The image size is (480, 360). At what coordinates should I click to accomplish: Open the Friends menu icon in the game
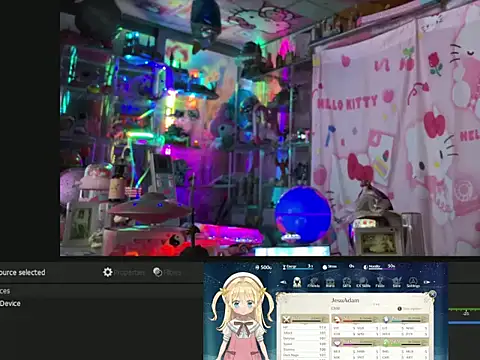point(313,282)
